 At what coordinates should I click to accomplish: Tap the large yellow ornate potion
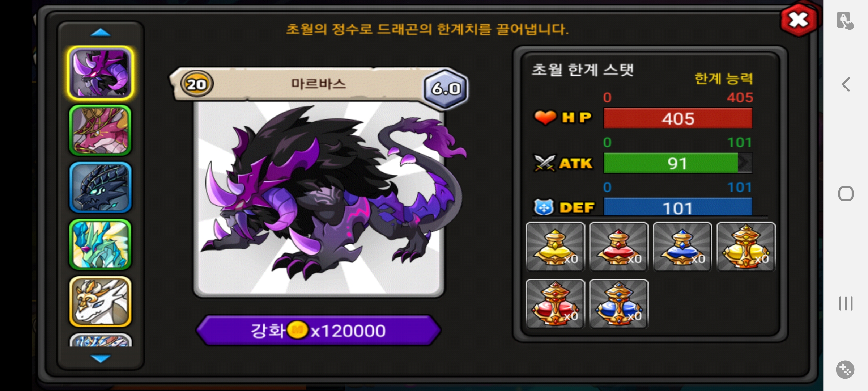click(746, 247)
